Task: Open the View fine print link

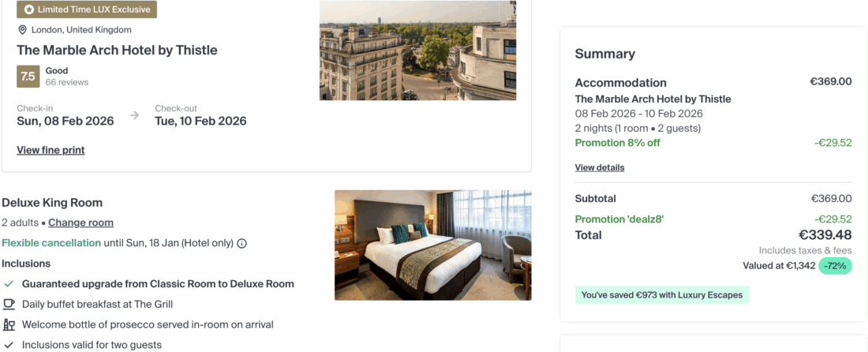Action: click(51, 150)
